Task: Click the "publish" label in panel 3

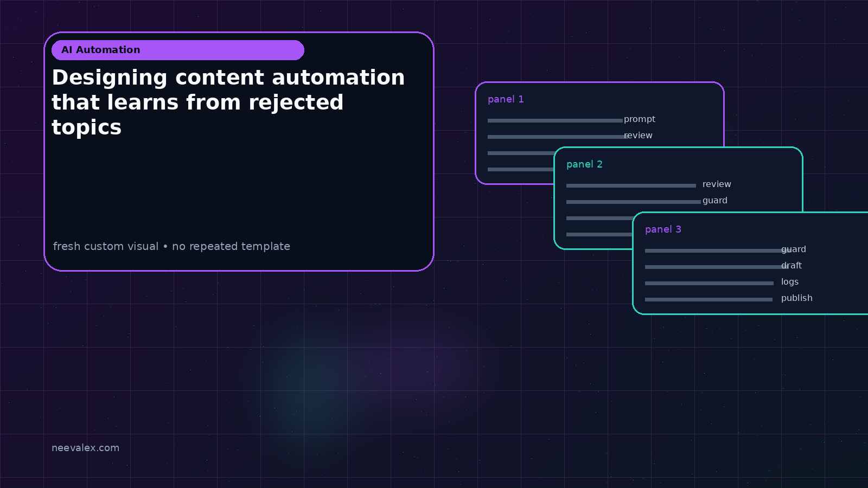Action: pyautogui.click(x=797, y=298)
